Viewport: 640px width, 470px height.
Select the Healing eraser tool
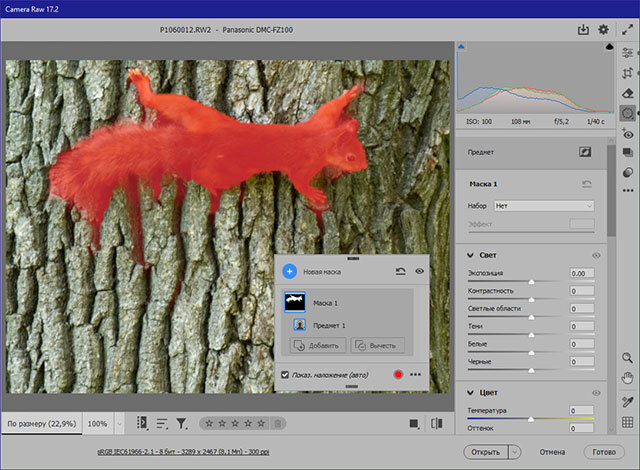click(x=628, y=94)
